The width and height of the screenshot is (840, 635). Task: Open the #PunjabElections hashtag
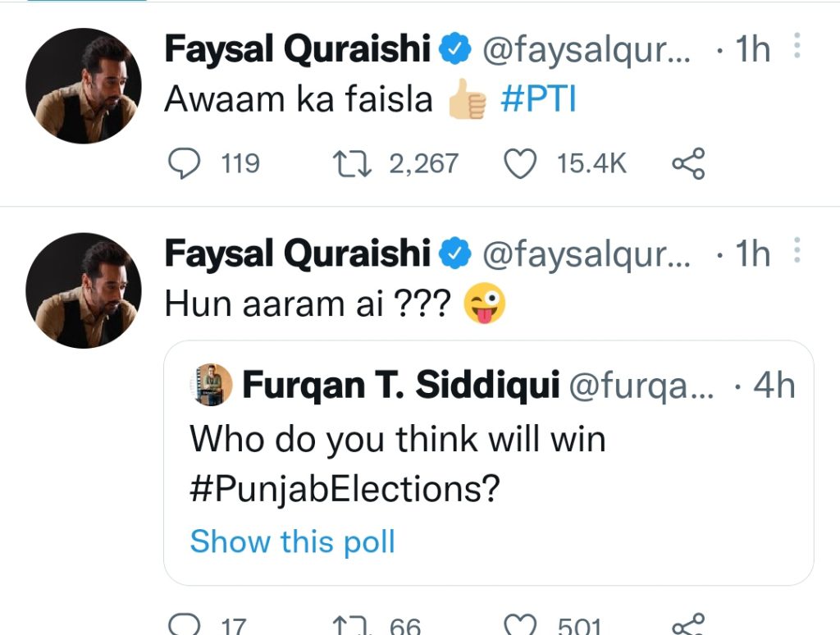point(345,491)
